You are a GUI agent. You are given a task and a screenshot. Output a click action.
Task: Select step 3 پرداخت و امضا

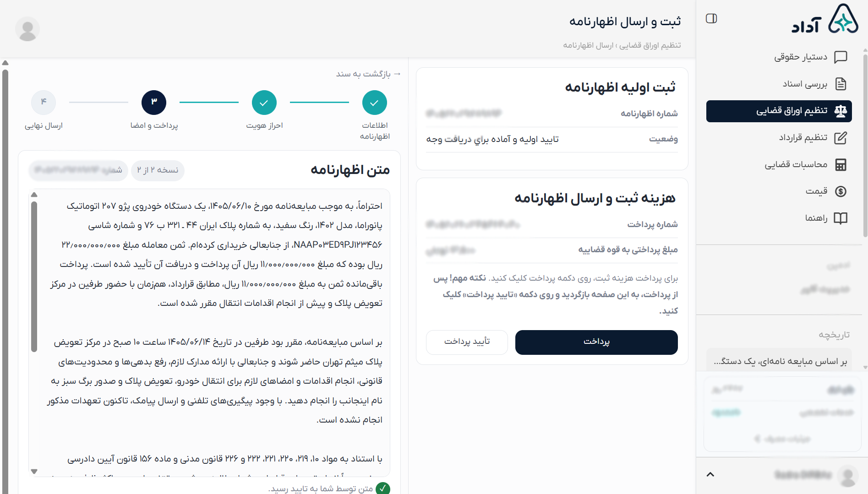click(154, 102)
